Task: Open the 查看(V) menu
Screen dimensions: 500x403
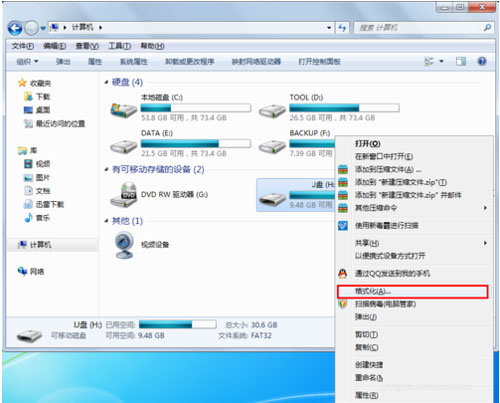Action: click(87, 46)
